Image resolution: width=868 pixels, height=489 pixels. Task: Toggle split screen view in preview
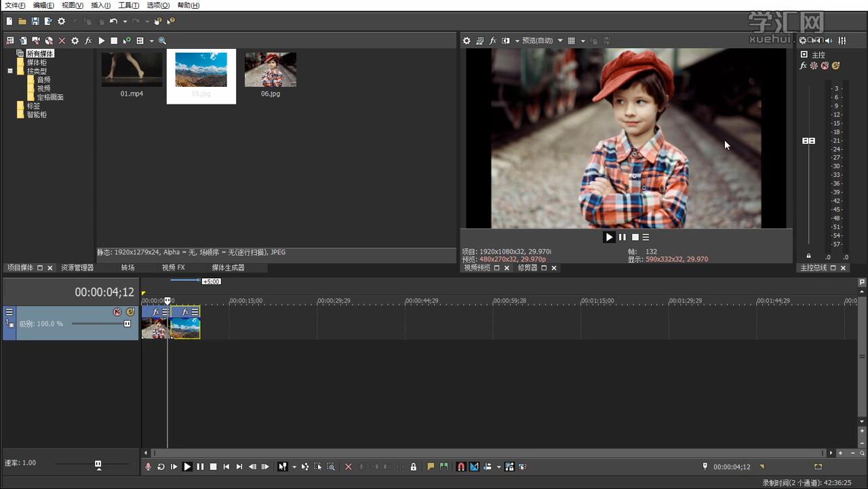click(506, 41)
